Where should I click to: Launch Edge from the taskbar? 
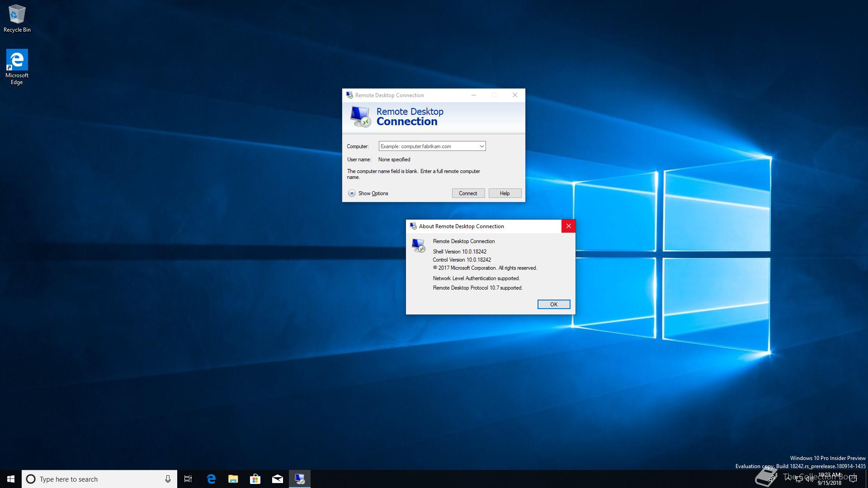click(211, 479)
